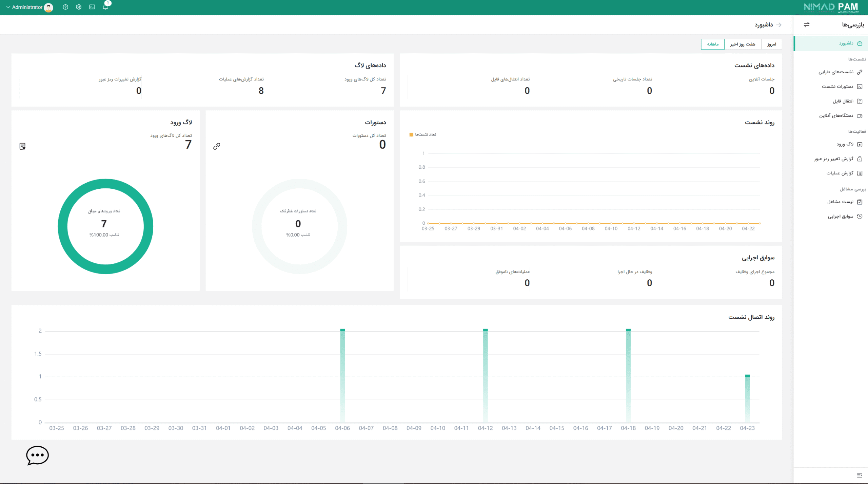Screen dimensions: 868x484
Task: Open file transfer (انتقال فایل) menu item
Action: click(x=843, y=101)
